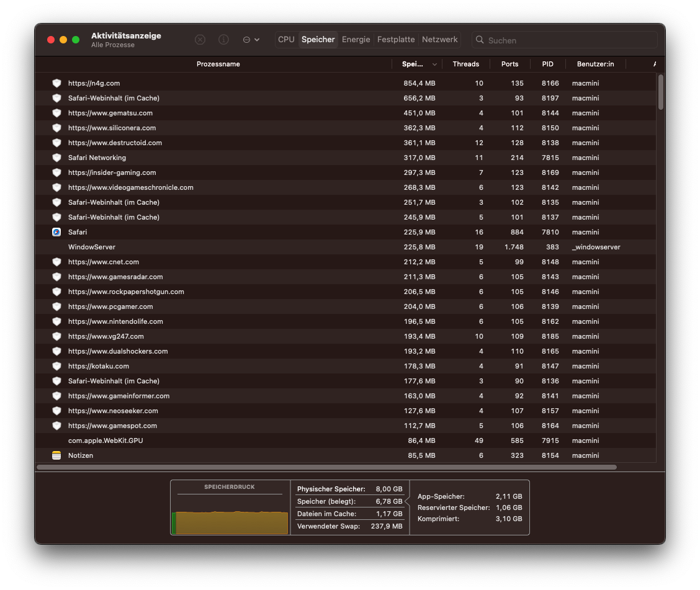This screenshot has height=590, width=700.
Task: Click the stop process (X) toolbar icon
Action: (200, 40)
